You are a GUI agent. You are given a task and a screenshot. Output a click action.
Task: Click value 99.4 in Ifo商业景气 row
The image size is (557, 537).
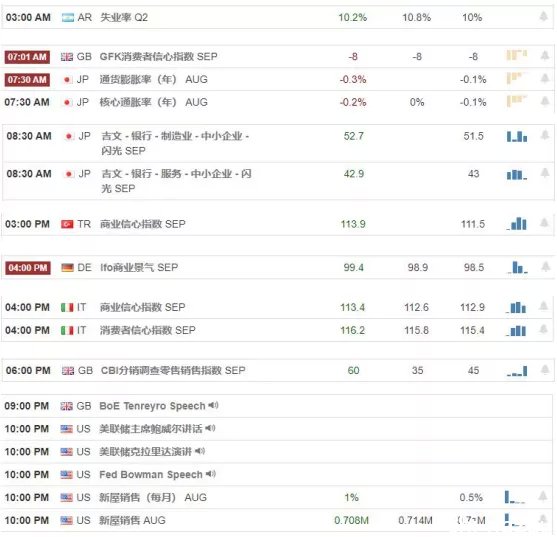coord(353,267)
